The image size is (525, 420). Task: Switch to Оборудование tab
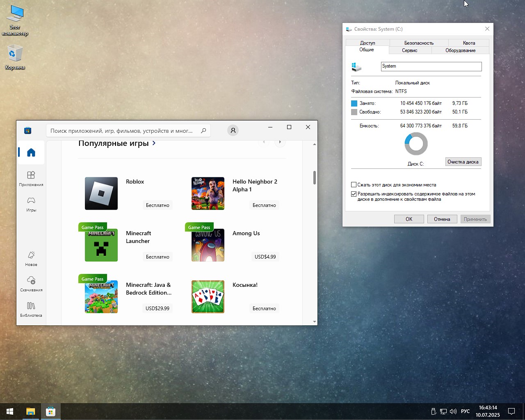pyautogui.click(x=461, y=50)
